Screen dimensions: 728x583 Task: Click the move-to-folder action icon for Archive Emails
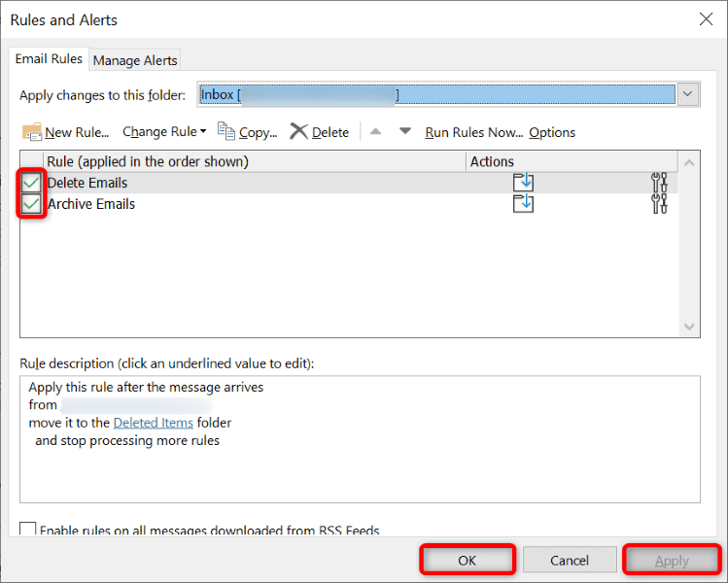pos(523,203)
